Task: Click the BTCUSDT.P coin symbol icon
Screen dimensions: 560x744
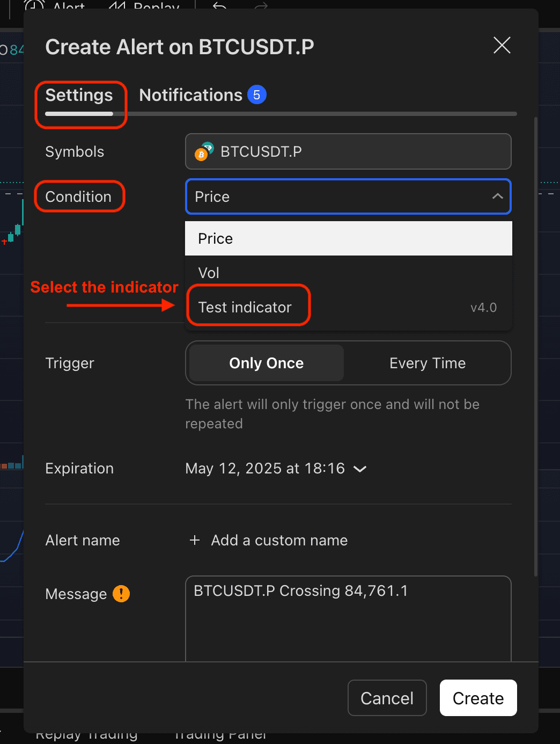Action: tap(204, 152)
